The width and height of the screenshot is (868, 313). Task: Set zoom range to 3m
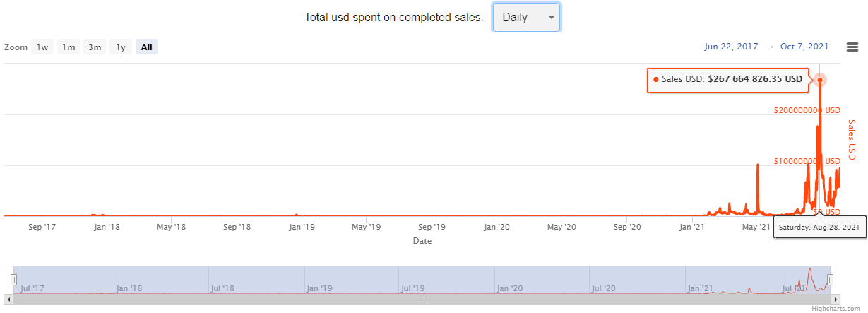click(94, 47)
